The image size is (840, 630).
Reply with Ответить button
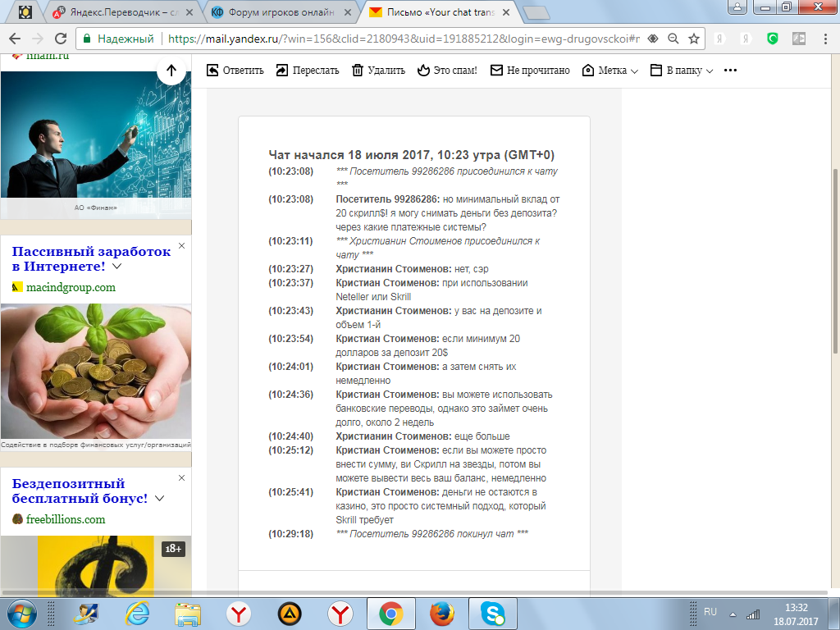click(x=235, y=71)
